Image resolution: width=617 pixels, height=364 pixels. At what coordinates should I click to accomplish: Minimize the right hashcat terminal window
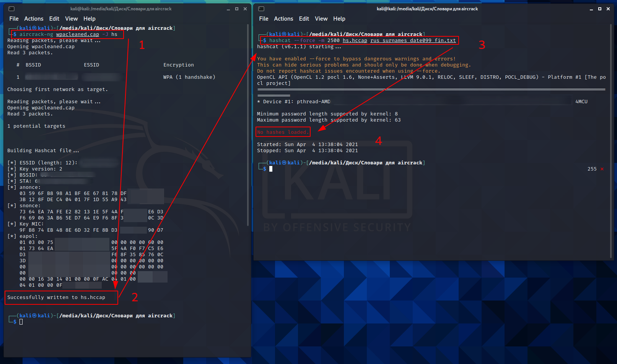(591, 9)
